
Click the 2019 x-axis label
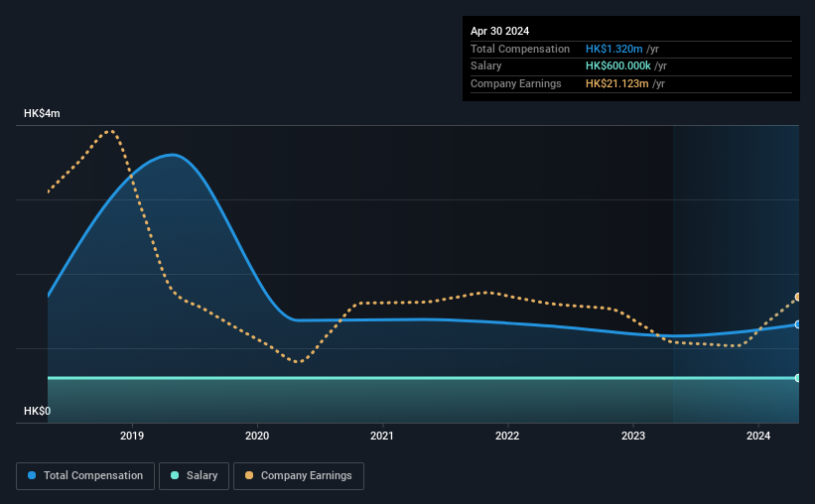132,436
